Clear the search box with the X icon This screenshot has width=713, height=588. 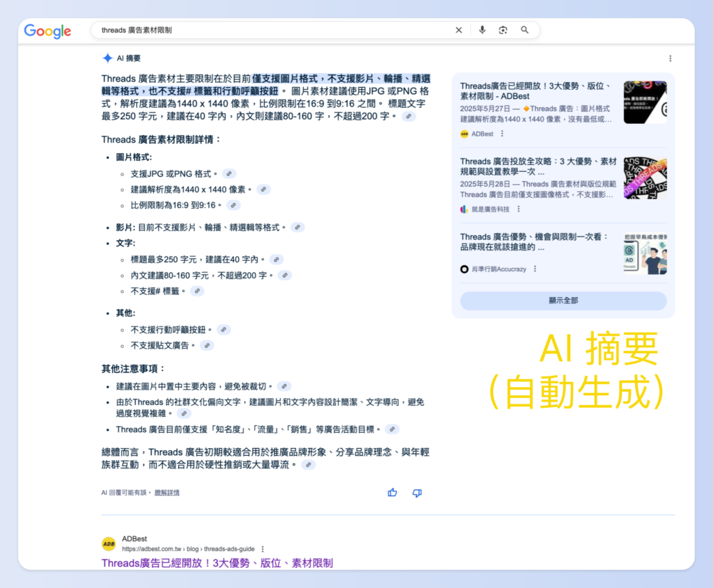click(x=459, y=30)
